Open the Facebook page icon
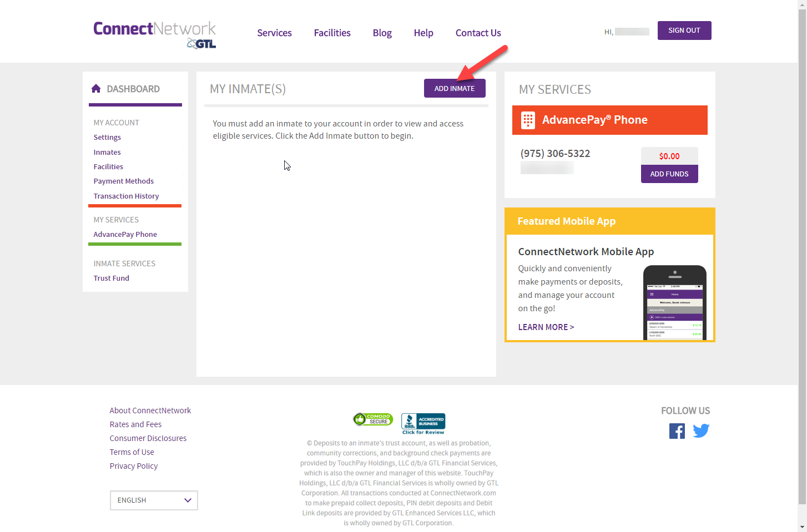Image resolution: width=807 pixels, height=532 pixels. click(x=677, y=431)
